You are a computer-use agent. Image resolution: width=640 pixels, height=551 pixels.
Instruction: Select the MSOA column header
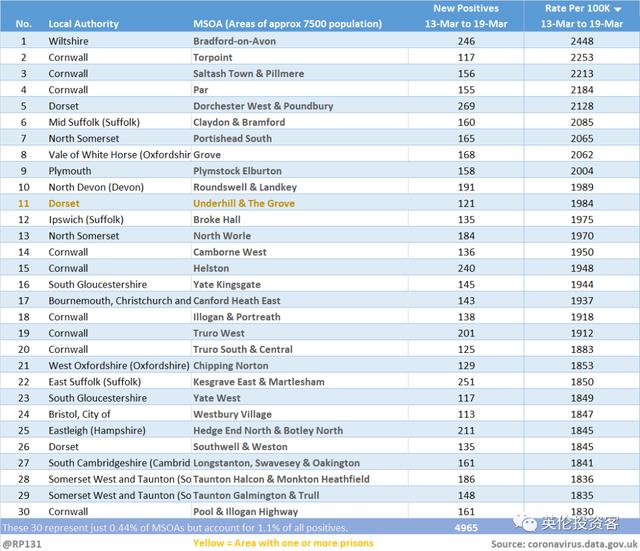point(287,24)
